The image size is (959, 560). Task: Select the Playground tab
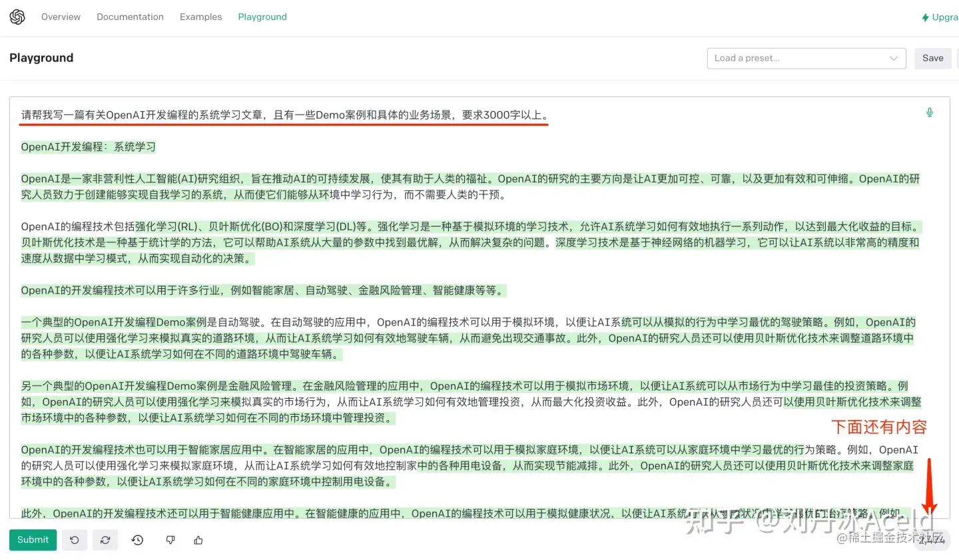[262, 17]
